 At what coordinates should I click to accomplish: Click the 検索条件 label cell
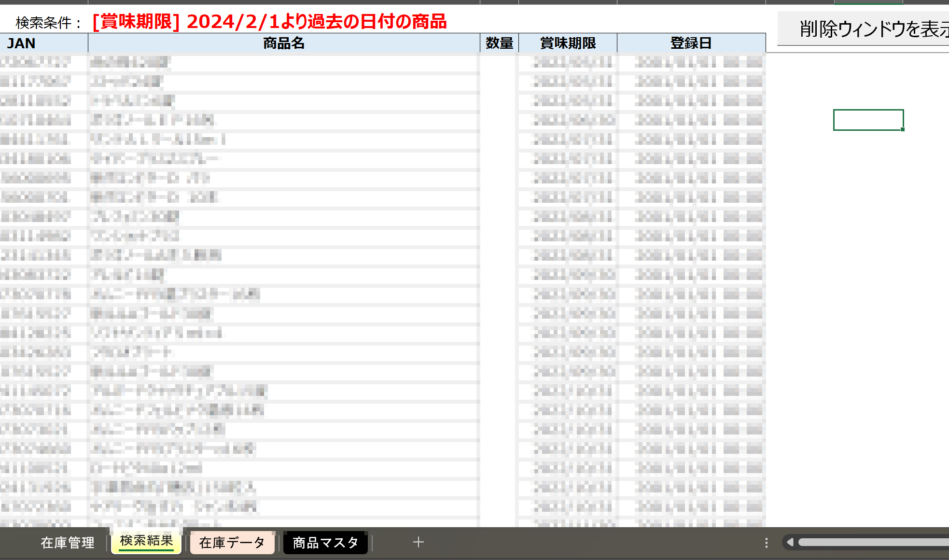(49, 23)
